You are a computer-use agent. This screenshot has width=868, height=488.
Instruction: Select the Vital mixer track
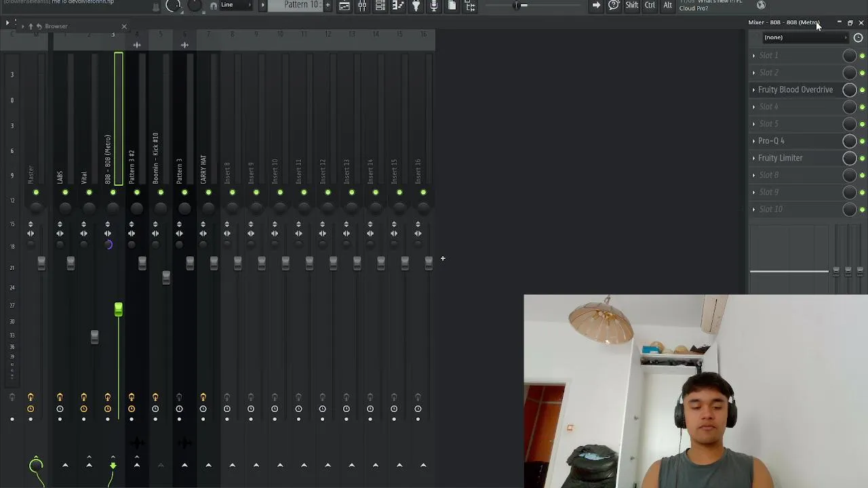tap(83, 178)
